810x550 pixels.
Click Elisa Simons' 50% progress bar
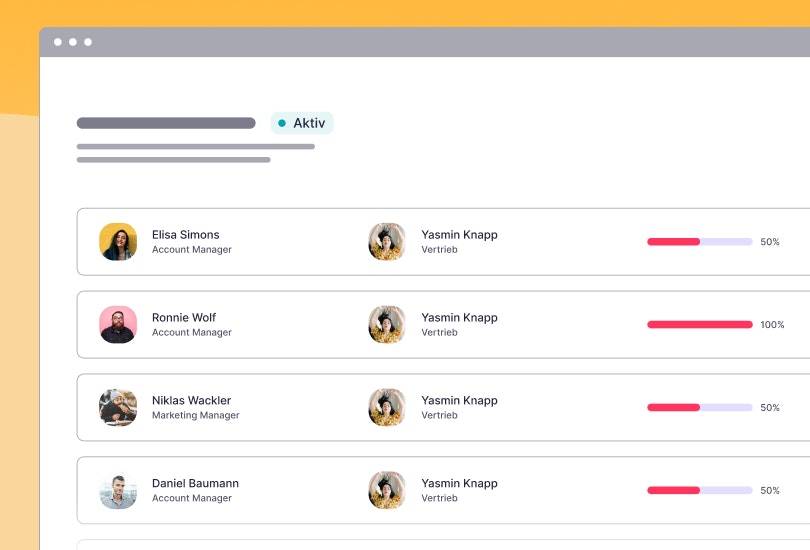699,242
